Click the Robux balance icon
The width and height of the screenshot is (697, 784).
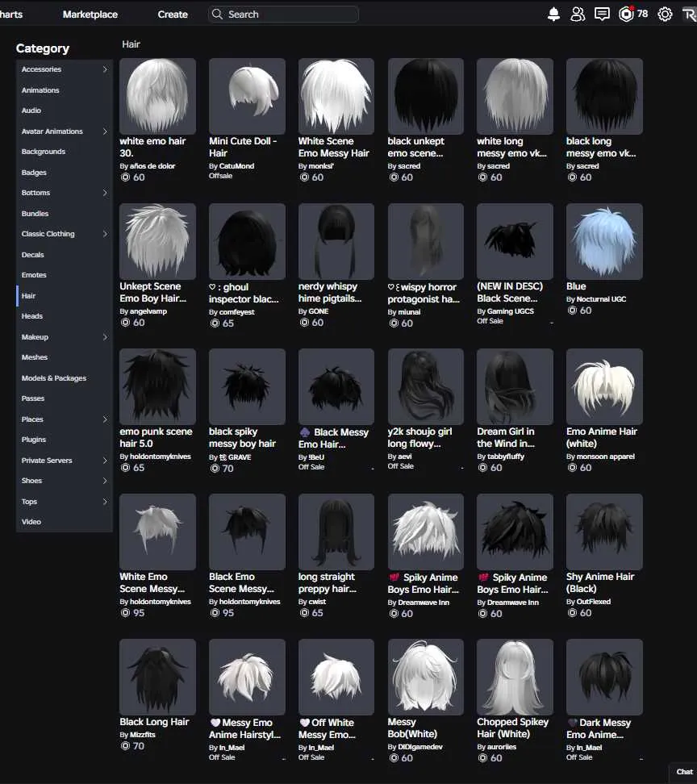click(x=626, y=15)
